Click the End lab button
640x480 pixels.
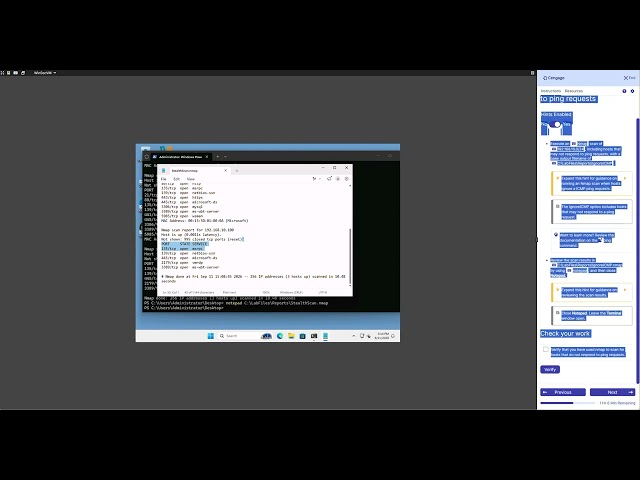(x=629, y=78)
